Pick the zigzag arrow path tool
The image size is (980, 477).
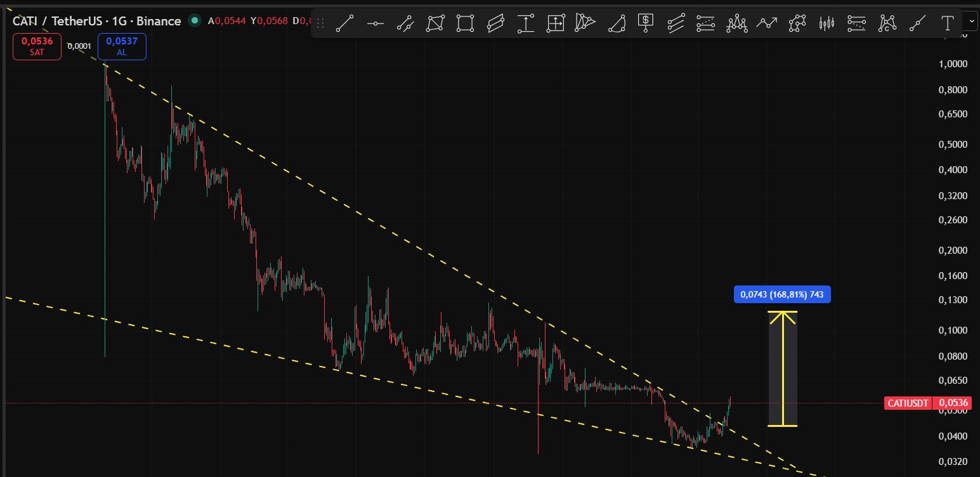[x=767, y=23]
